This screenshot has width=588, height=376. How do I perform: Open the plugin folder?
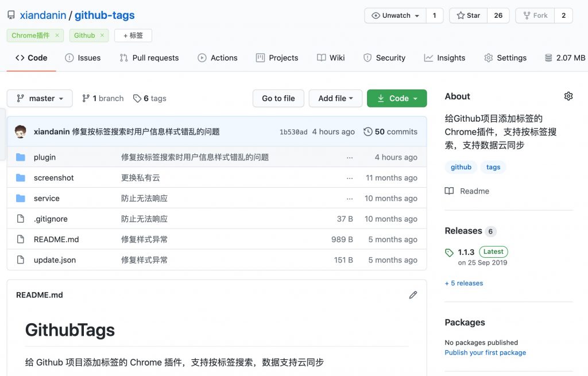(x=45, y=157)
